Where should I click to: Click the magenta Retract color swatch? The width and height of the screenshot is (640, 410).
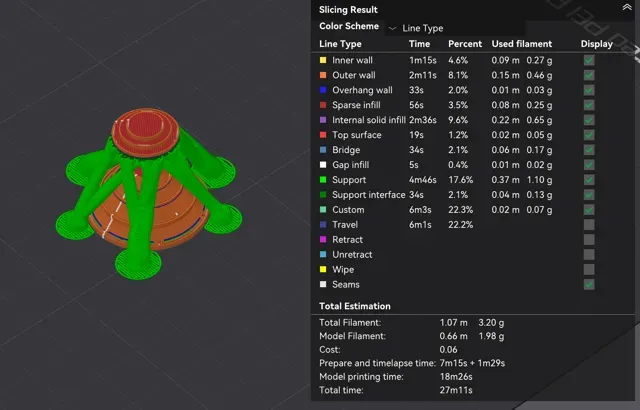pos(323,240)
